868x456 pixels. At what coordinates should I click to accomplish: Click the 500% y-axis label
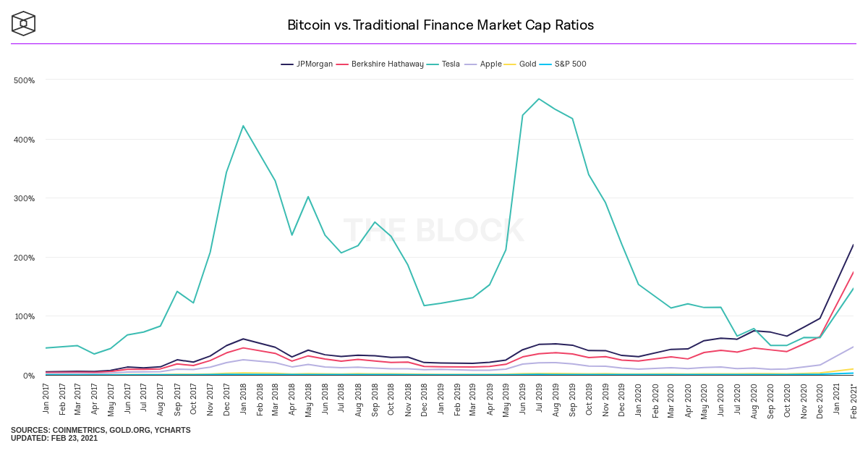(25, 80)
